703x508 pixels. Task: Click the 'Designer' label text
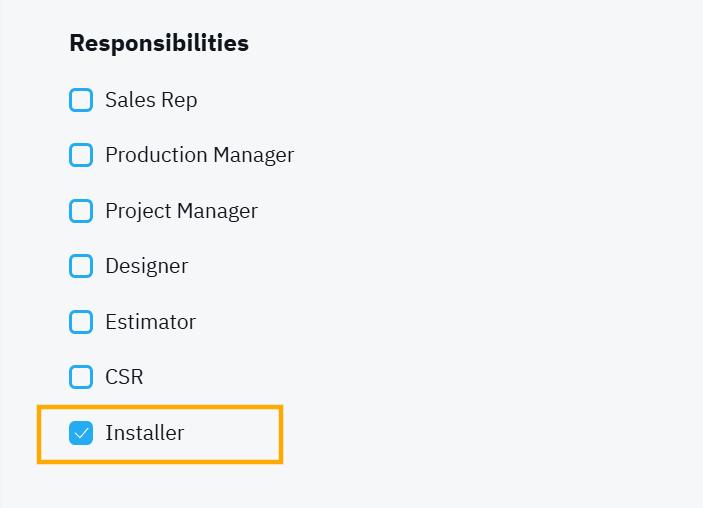point(146,266)
